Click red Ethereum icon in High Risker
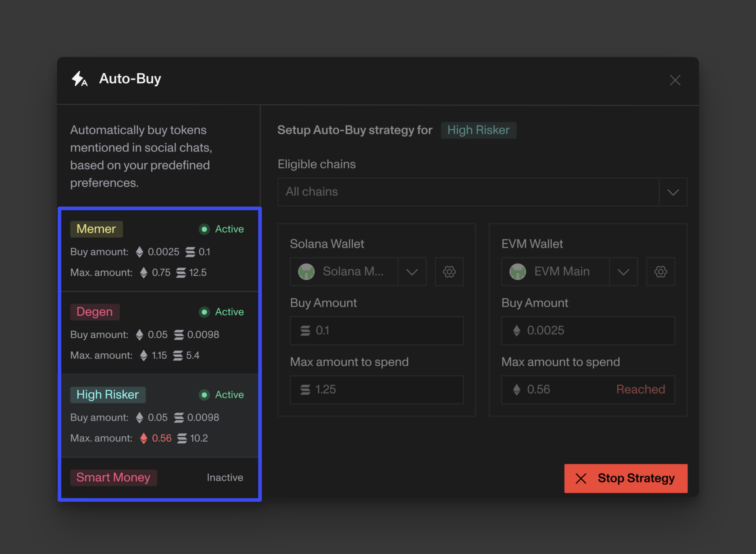The image size is (756, 554). click(144, 438)
